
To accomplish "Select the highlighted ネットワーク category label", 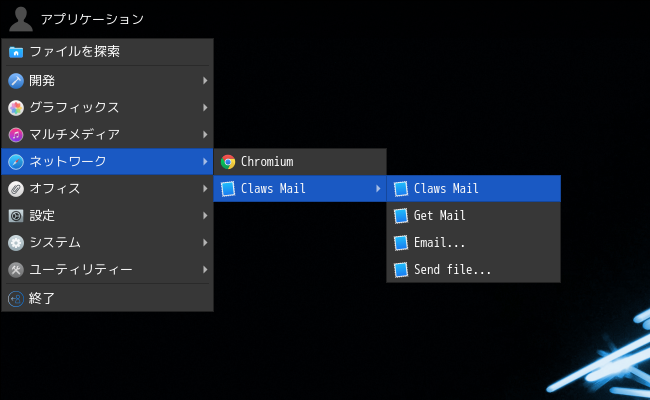I will click(68, 161).
